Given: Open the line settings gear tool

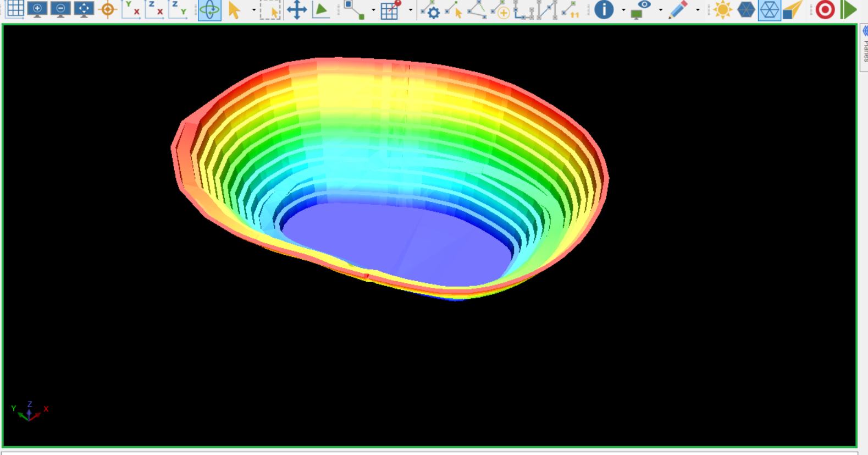Looking at the screenshot, I should click(x=430, y=10).
